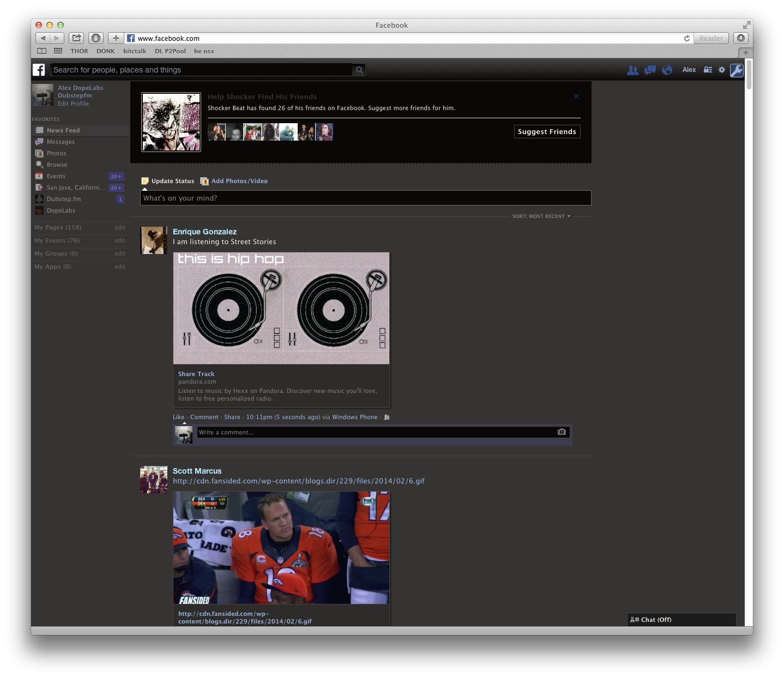Click the wrench extension icon
784x678 pixels.
click(x=737, y=70)
